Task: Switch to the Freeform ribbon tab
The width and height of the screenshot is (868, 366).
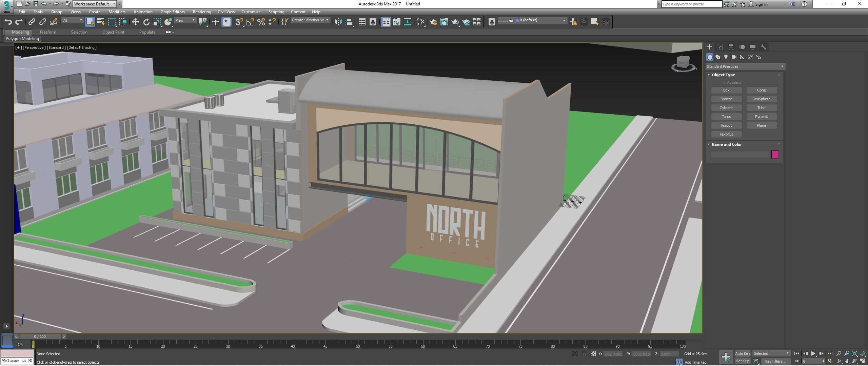Action: tap(48, 32)
